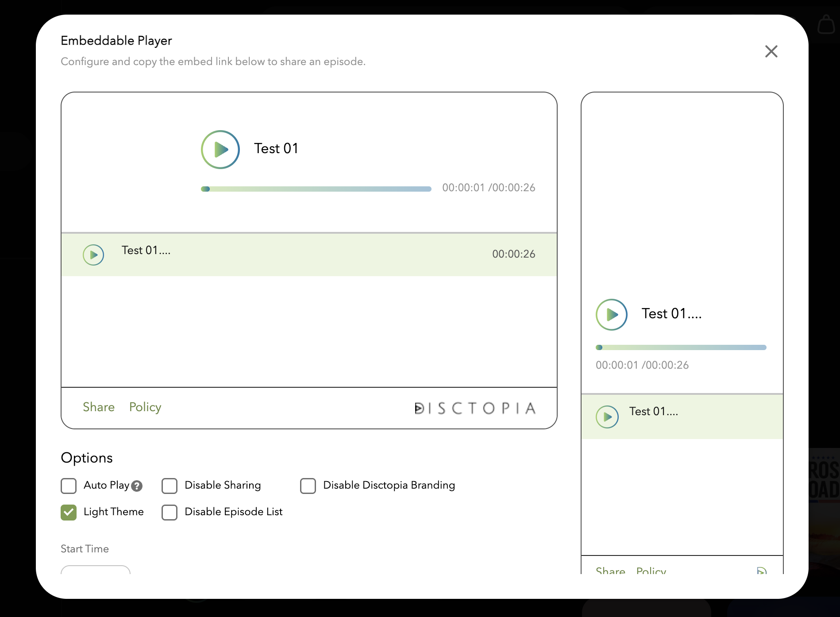Screen dimensions: 840x617
Task: Click 00:00:01 /00:00:26 time in narrow preview
Action: (642, 365)
